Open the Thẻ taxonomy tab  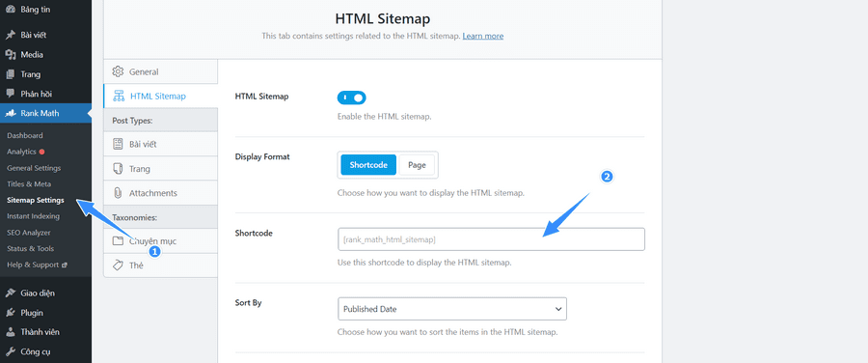pyautogui.click(x=160, y=265)
